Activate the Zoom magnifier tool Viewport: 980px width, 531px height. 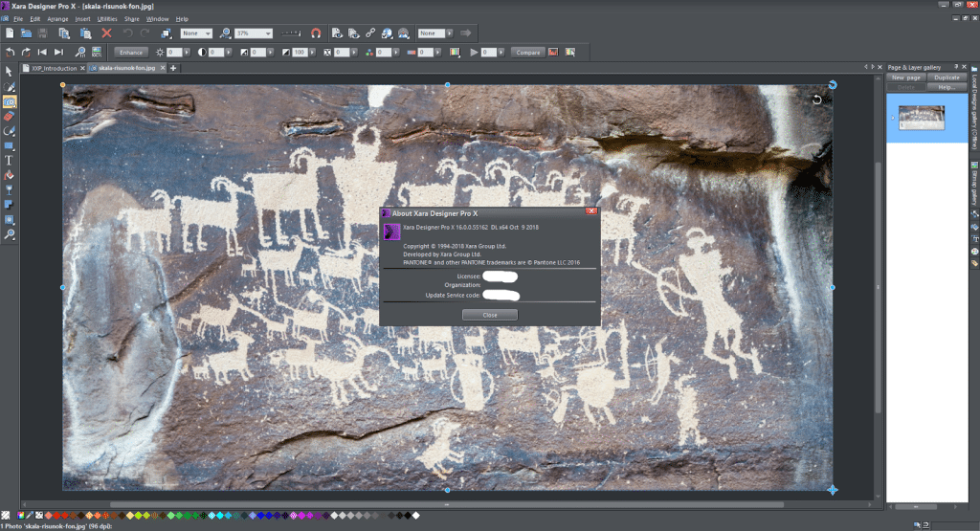9,234
